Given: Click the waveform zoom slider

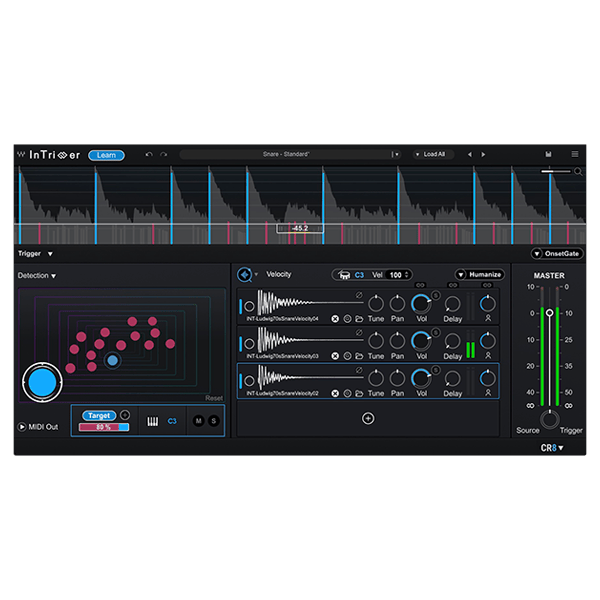Looking at the screenshot, I should click(x=556, y=171).
